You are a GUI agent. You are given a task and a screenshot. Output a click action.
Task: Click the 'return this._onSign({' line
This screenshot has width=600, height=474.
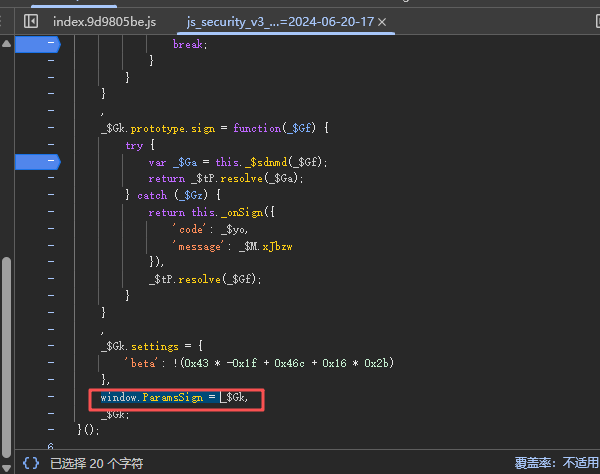click(212, 212)
